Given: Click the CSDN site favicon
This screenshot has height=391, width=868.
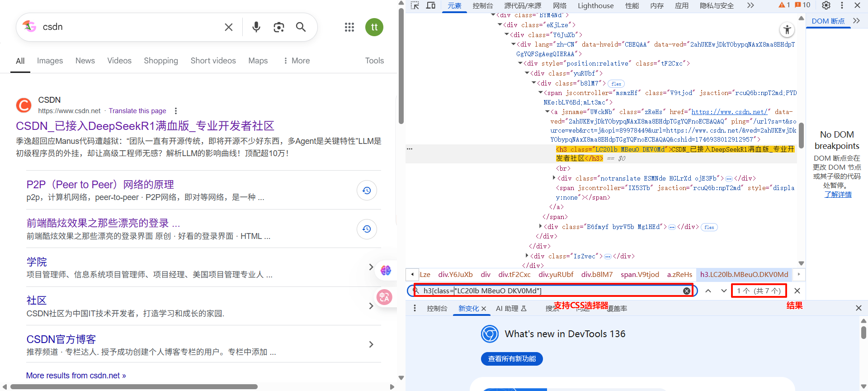Looking at the screenshot, I should [x=24, y=105].
